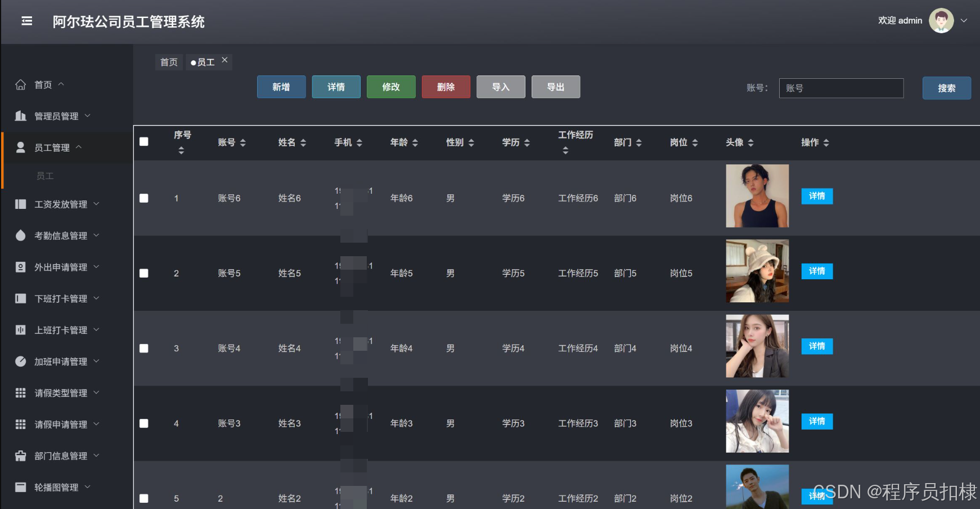Image resolution: width=980 pixels, height=509 pixels.
Task: Click the avatar photo in 账号5 row
Action: 757,271
